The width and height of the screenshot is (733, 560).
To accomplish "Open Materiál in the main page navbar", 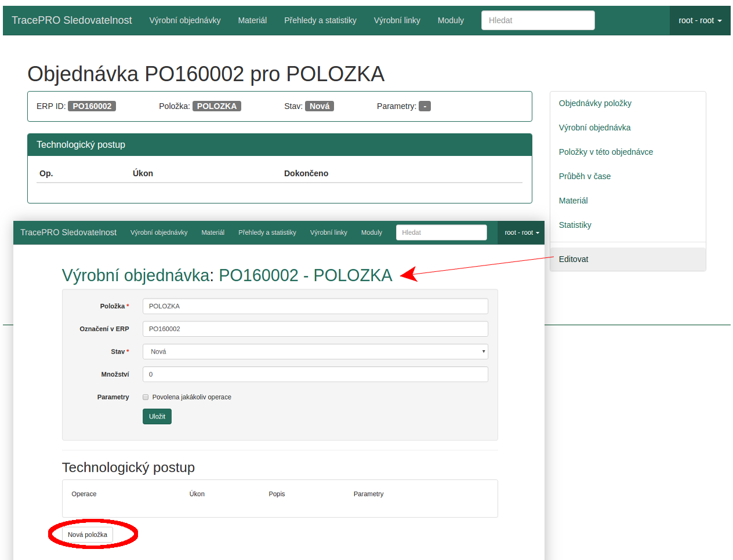I will coord(252,20).
